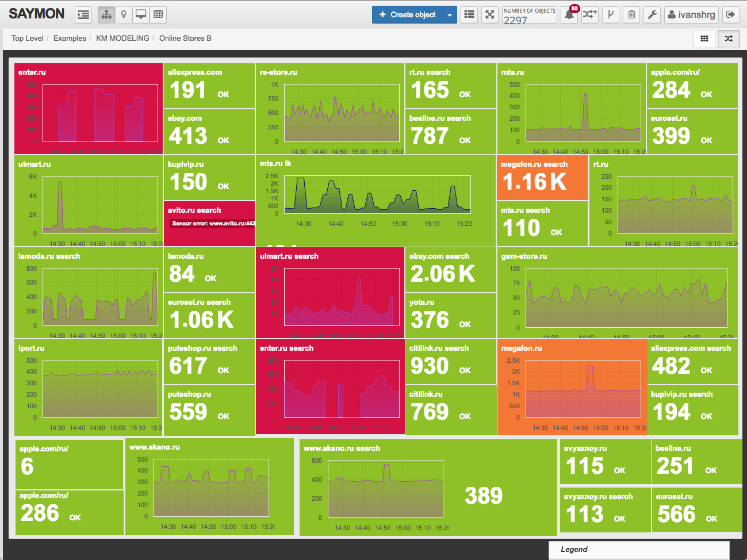Click the kupivip.ru tile showing 150
This screenshot has height=560, width=747.
pos(209,178)
